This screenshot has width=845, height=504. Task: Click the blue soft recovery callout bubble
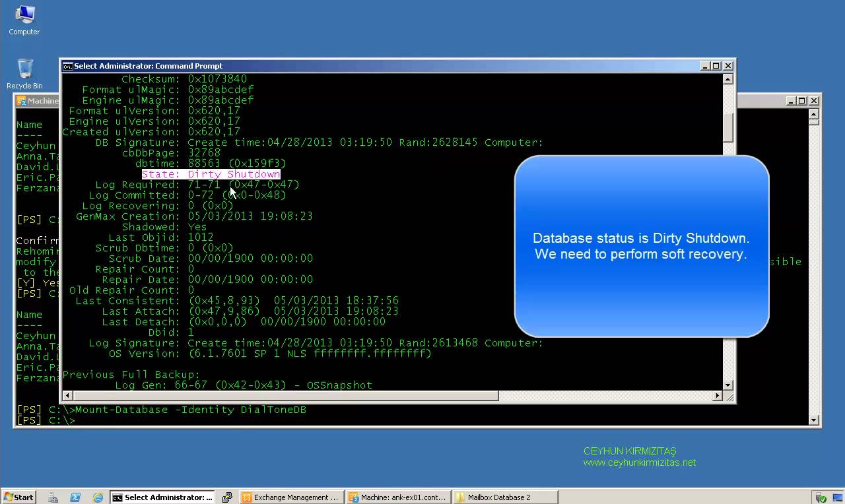point(640,246)
